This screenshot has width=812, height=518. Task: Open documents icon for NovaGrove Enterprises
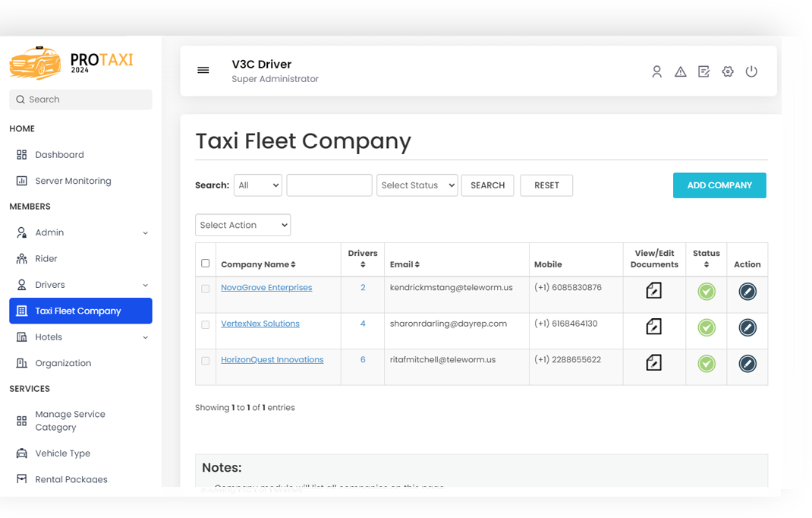[653, 290]
